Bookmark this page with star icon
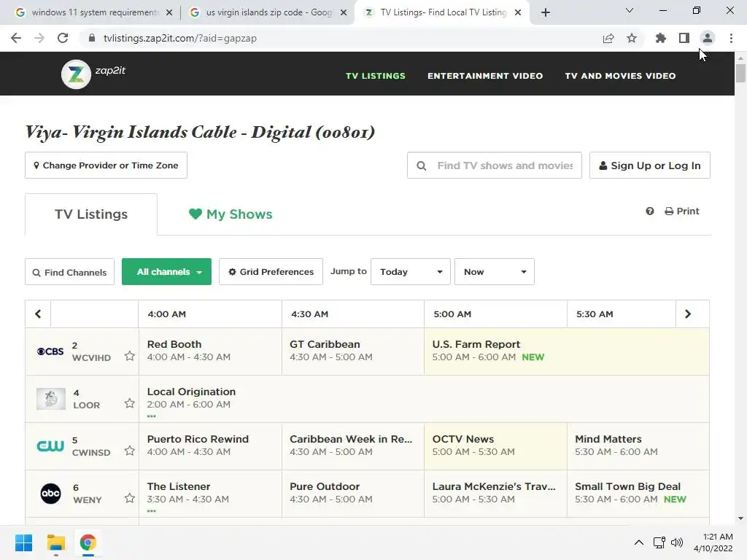Screen dimensions: 747x560 pos(632,38)
